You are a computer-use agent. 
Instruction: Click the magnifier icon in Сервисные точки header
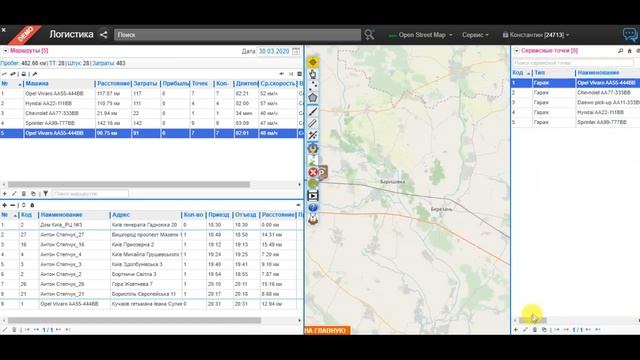click(620, 51)
